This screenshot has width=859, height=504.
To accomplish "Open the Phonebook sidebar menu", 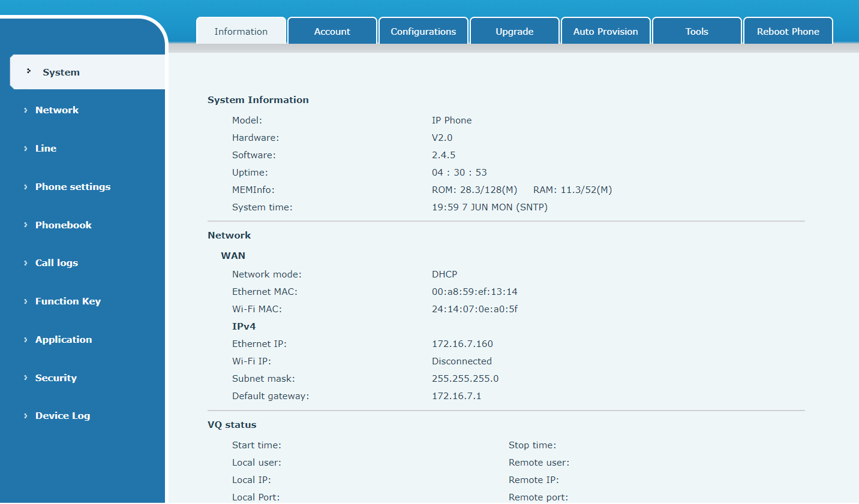I will pyautogui.click(x=63, y=225).
